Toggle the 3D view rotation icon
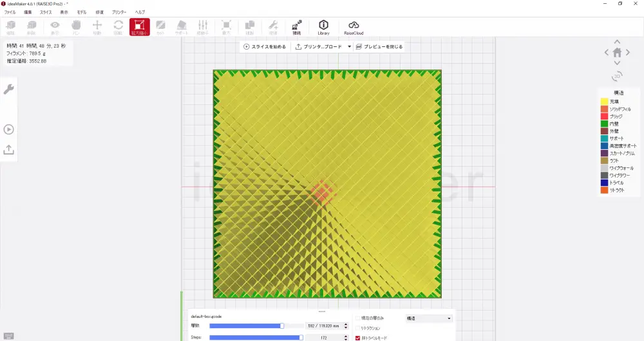644x341 pixels. click(617, 76)
